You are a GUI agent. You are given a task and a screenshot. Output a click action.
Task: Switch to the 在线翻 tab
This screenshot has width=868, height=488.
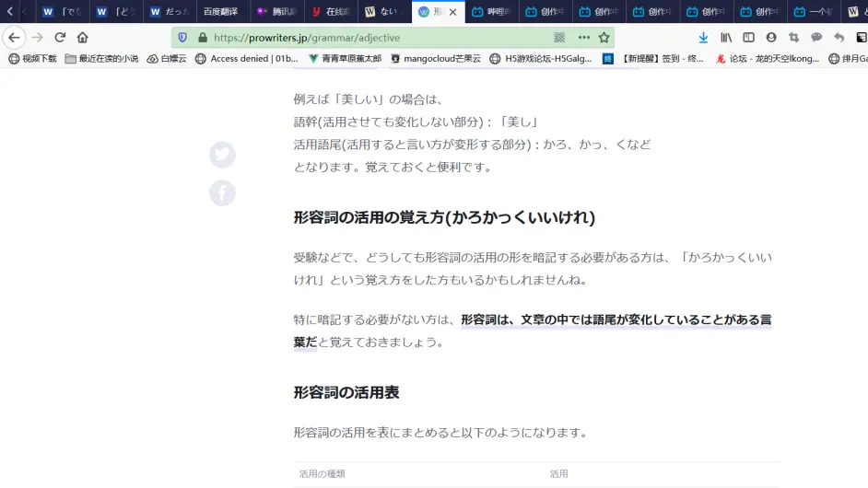[331, 12]
